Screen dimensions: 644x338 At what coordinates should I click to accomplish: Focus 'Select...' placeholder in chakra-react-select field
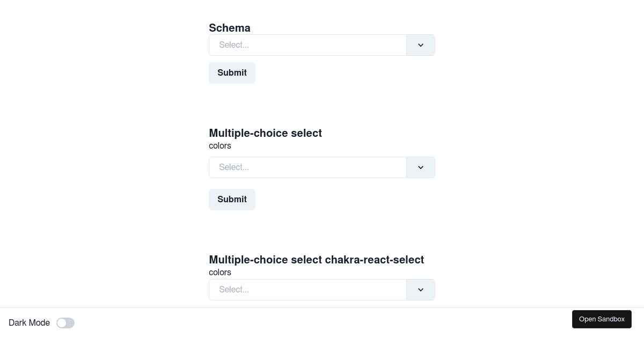(234, 290)
